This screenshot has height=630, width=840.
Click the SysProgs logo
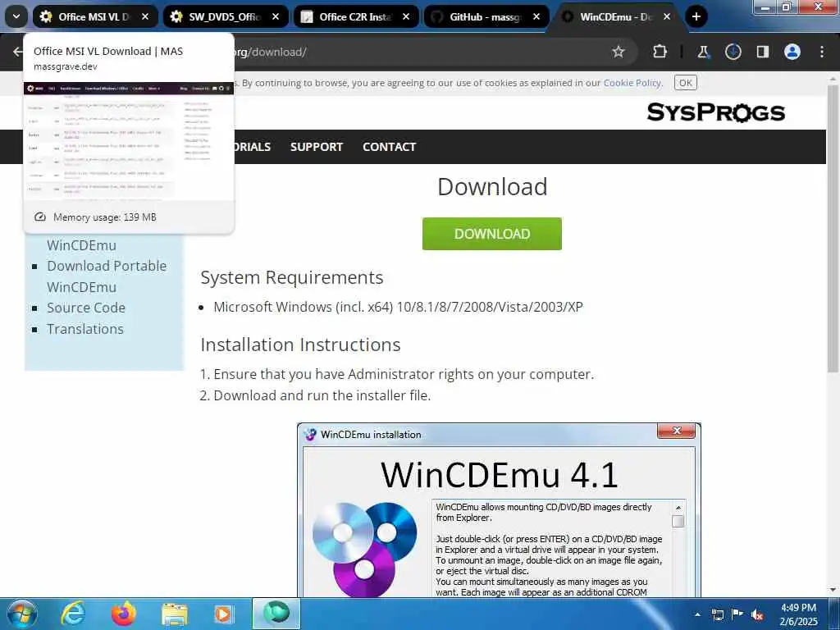click(x=715, y=112)
